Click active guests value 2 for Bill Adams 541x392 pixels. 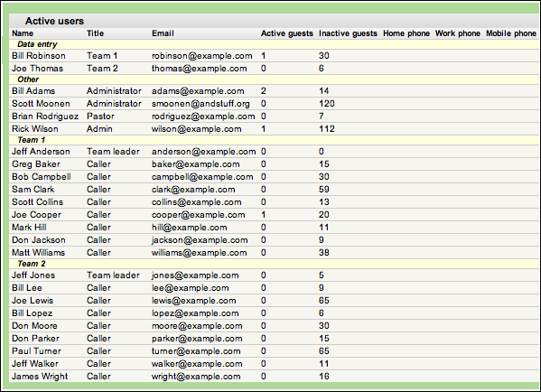[264, 91]
